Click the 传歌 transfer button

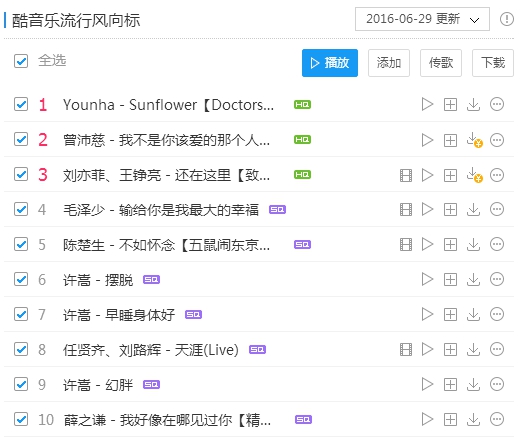[x=441, y=63]
